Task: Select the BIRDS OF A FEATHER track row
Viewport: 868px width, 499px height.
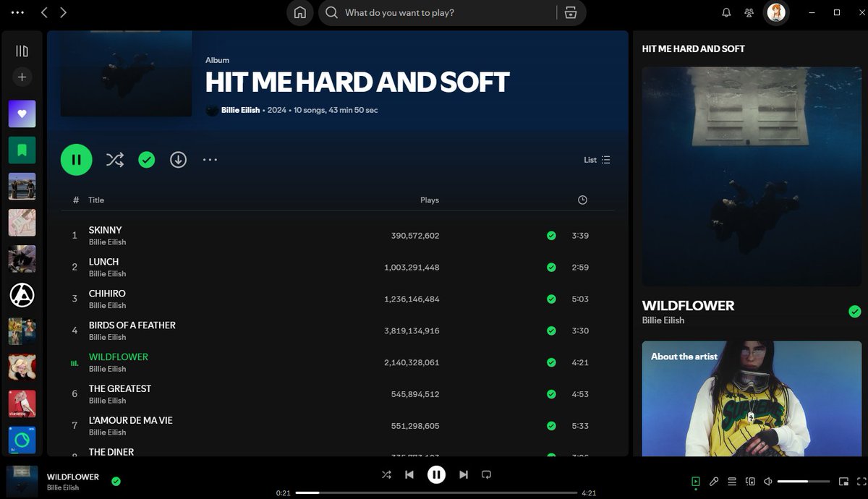Action: (338, 330)
